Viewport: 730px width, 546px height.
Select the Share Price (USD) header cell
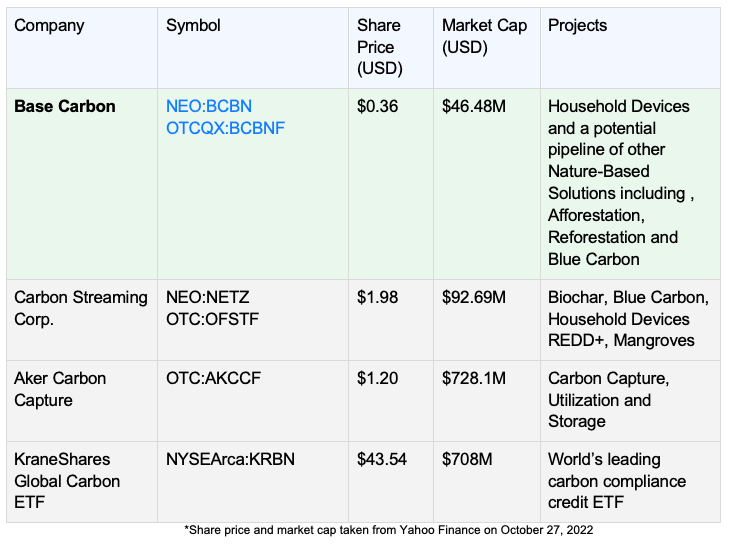click(380, 47)
